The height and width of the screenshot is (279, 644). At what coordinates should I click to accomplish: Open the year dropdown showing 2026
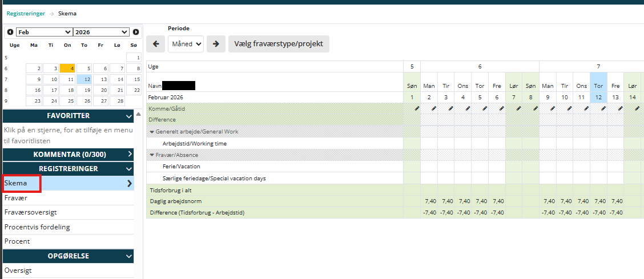[102, 33]
